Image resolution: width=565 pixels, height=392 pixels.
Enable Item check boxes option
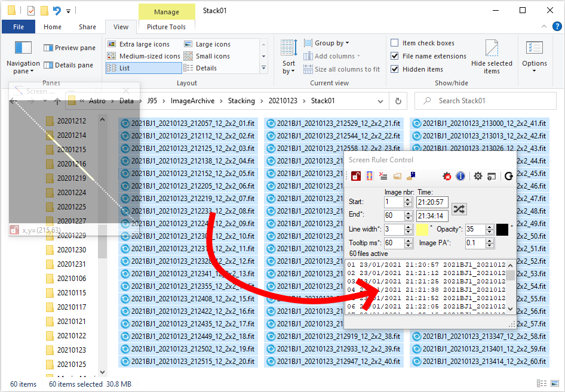click(395, 43)
